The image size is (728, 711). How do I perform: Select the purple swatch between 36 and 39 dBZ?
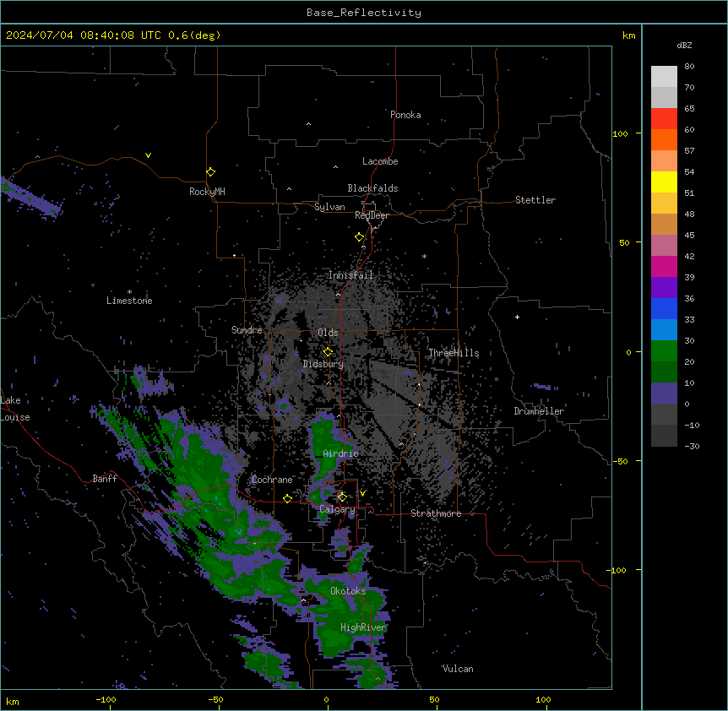pos(664,288)
